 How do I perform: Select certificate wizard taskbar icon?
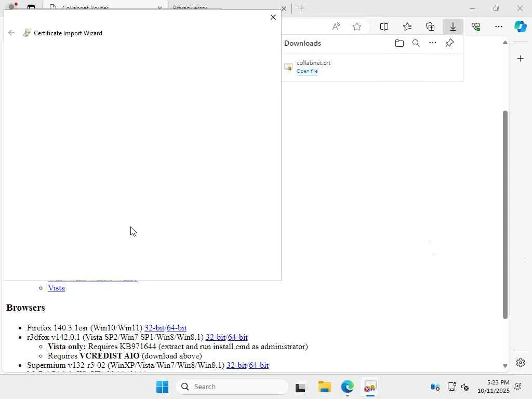tap(370, 387)
